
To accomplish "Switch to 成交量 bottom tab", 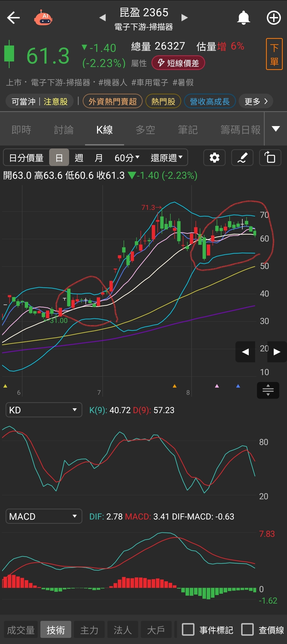I will click(21, 630).
